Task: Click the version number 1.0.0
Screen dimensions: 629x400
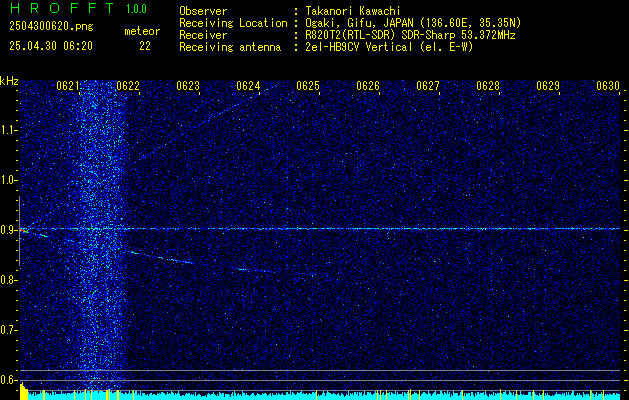Action: click(x=136, y=9)
